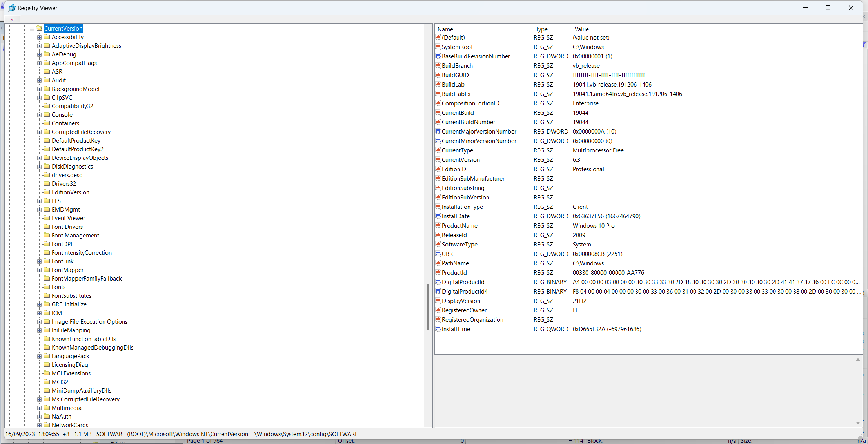Click the DWORD icon beside InstallDate
This screenshot has width=868, height=444.
438,216
